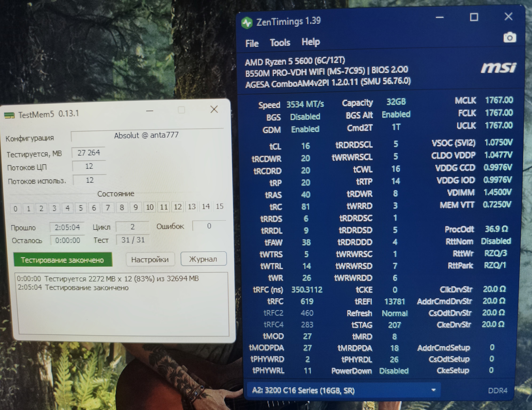Click the Absolut @ anta777 configuration field
This screenshot has height=410, width=532.
click(147, 135)
